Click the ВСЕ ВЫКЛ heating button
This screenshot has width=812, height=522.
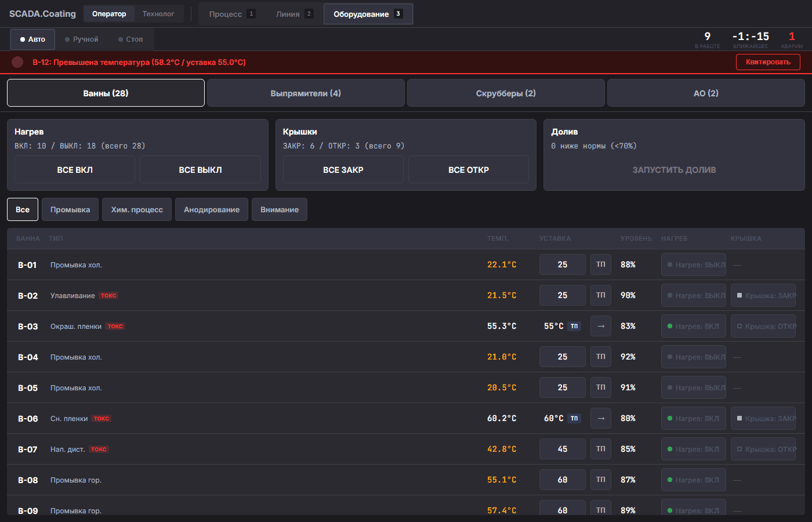click(x=200, y=170)
